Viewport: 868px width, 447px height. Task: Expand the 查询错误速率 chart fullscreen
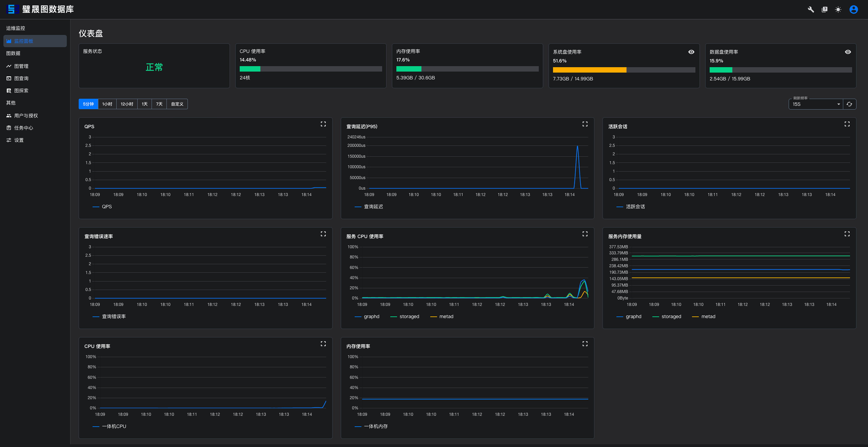click(323, 234)
